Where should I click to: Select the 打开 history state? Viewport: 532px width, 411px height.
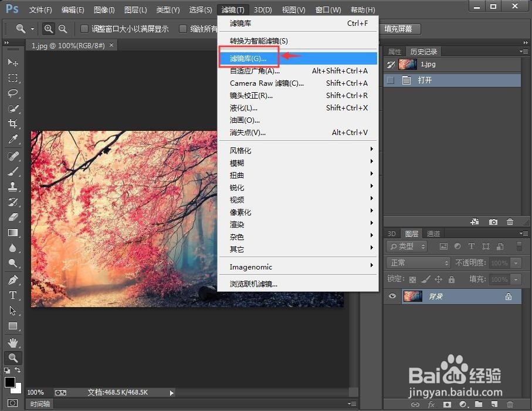(425, 80)
